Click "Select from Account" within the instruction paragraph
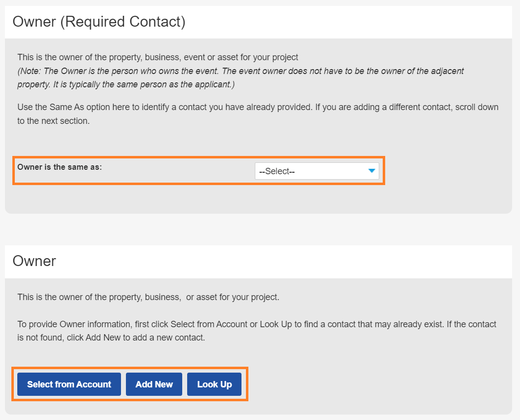The width and height of the screenshot is (520, 420). coord(209,324)
